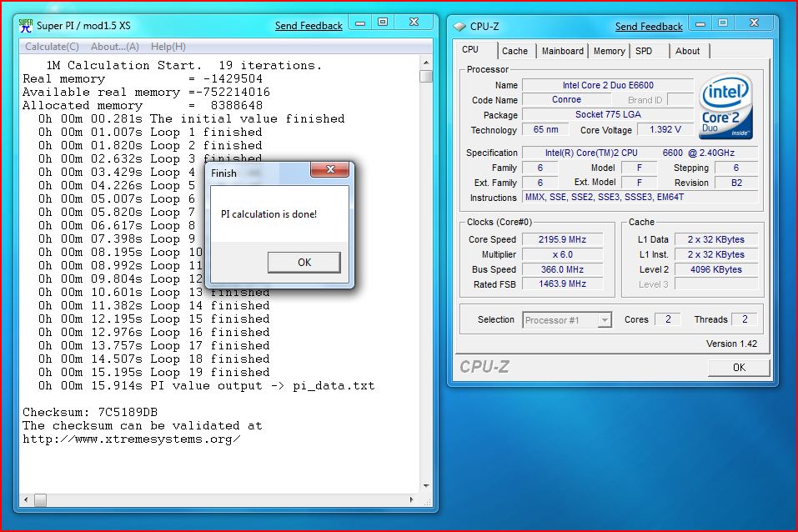Click the 'PI calculation is done!' message
Screen dimensions: 798x532
pos(269,214)
